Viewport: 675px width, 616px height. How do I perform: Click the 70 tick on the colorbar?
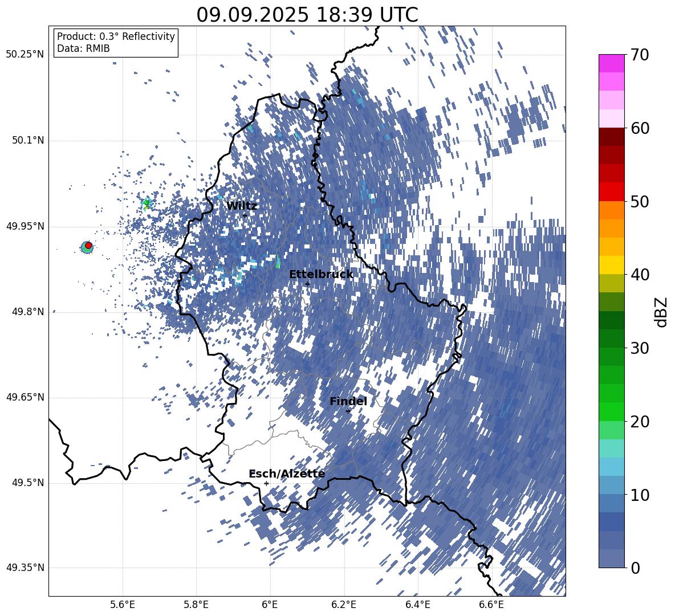click(640, 55)
